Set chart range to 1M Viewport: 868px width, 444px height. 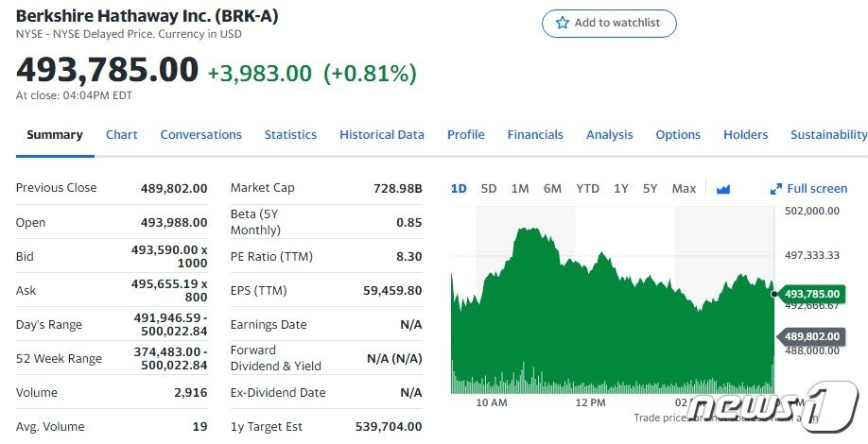pos(520,189)
